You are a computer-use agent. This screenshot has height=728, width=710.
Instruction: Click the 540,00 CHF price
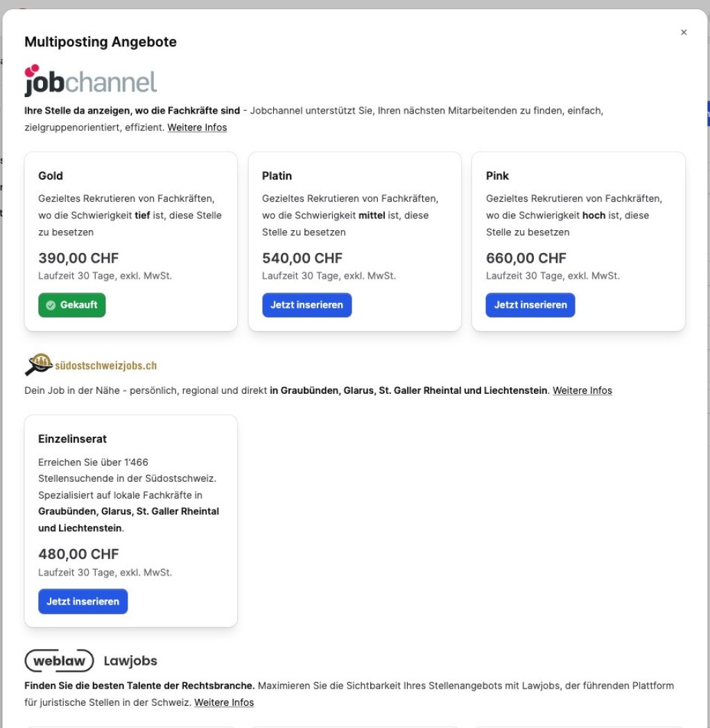[302, 258]
